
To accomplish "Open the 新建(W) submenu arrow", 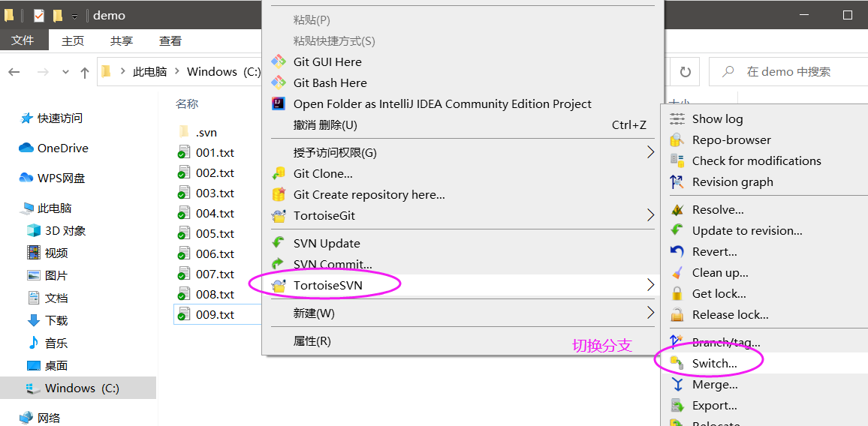I will point(650,312).
